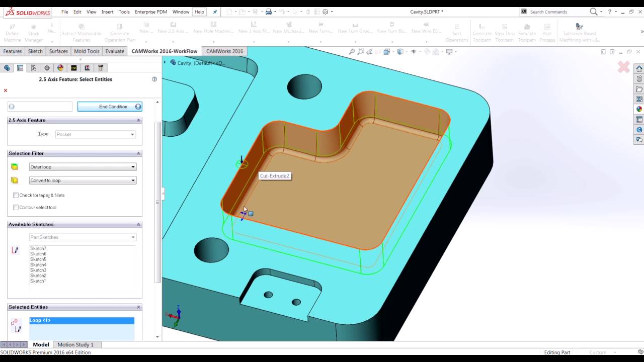Click the pushpin icon beside Help menu
Viewport: 644px width, 362px height.
click(215, 12)
